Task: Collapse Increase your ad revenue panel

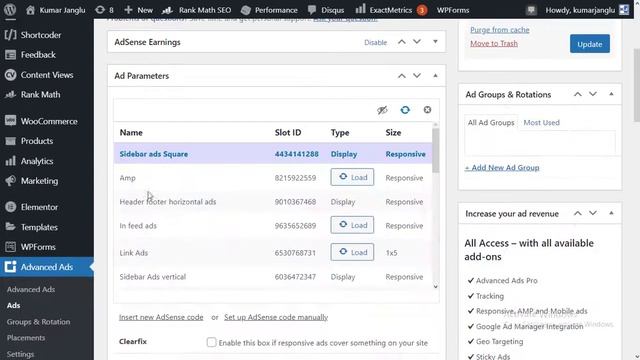Action: pyautogui.click(x=611, y=213)
